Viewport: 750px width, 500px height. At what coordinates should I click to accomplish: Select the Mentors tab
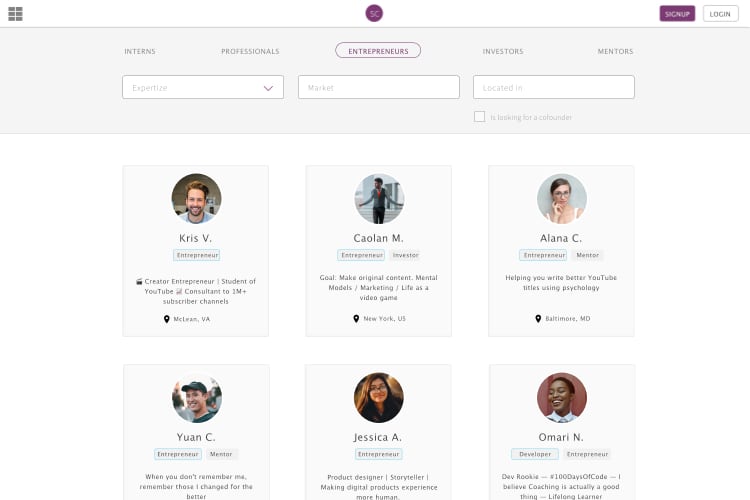click(615, 51)
